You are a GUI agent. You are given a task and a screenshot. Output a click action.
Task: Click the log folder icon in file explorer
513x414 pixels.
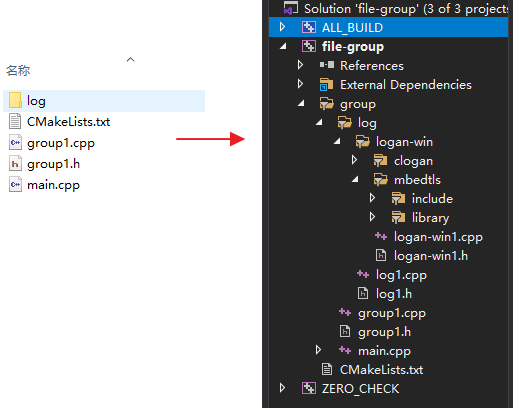[x=15, y=100]
